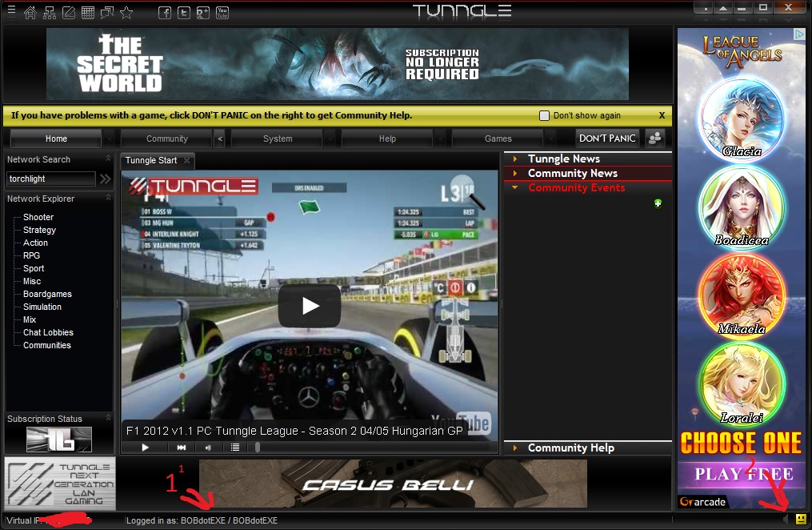The width and height of the screenshot is (812, 530).
Task: Click the speaker icon in status bar
Action: (x=786, y=519)
